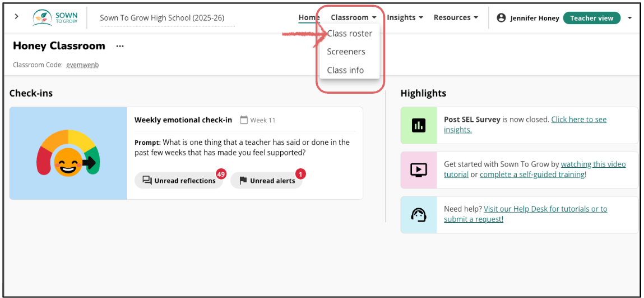Image resolution: width=644 pixels, height=298 pixels.
Task: Go to the Home tab
Action: click(309, 17)
